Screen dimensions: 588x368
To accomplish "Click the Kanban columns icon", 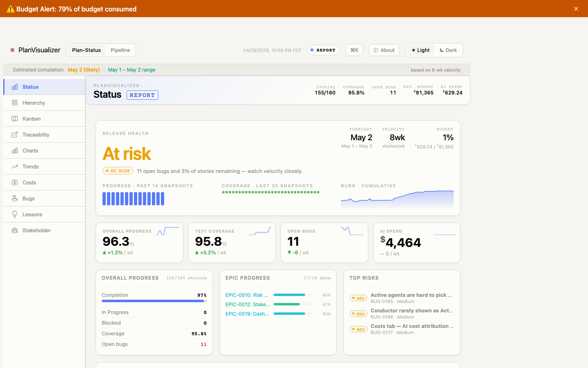I will point(15,119).
